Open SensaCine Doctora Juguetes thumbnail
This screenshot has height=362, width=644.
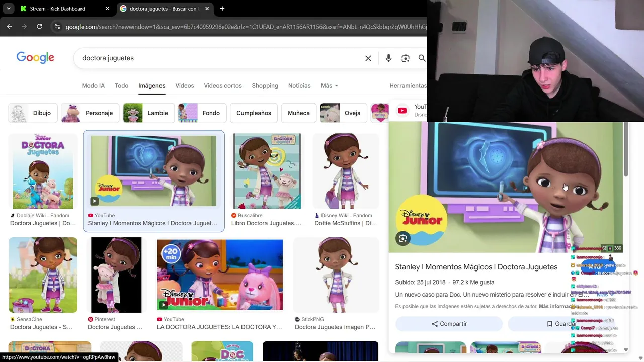click(x=43, y=275)
